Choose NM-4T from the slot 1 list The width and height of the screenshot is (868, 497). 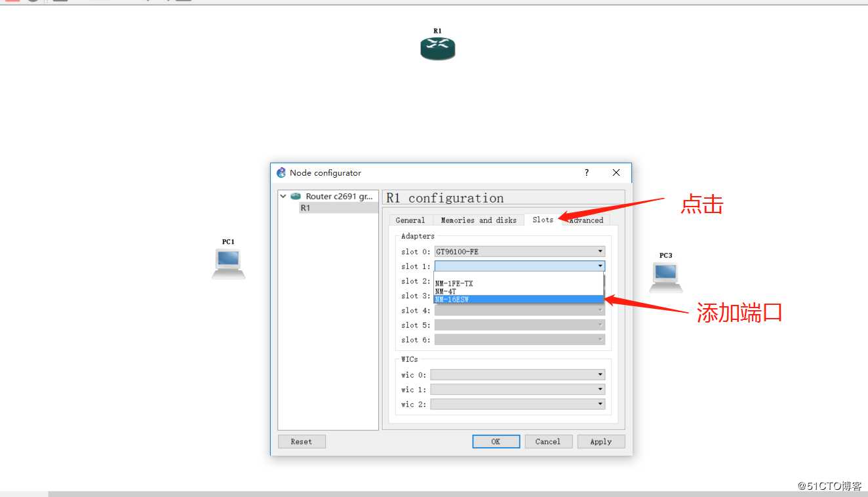click(519, 291)
